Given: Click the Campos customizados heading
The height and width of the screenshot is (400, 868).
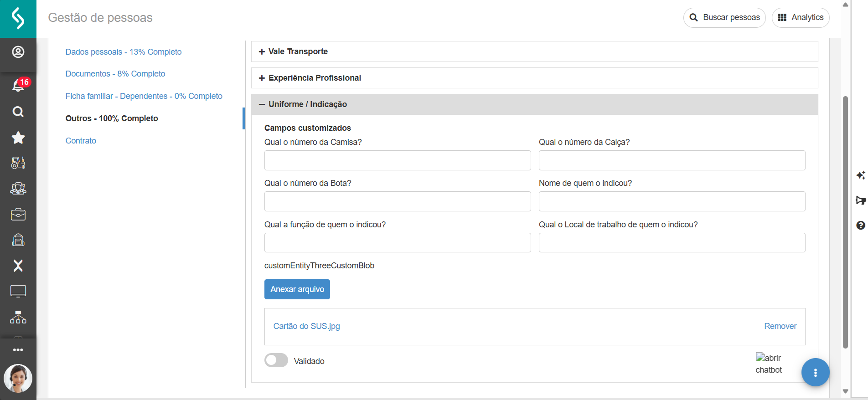Looking at the screenshot, I should click(308, 128).
